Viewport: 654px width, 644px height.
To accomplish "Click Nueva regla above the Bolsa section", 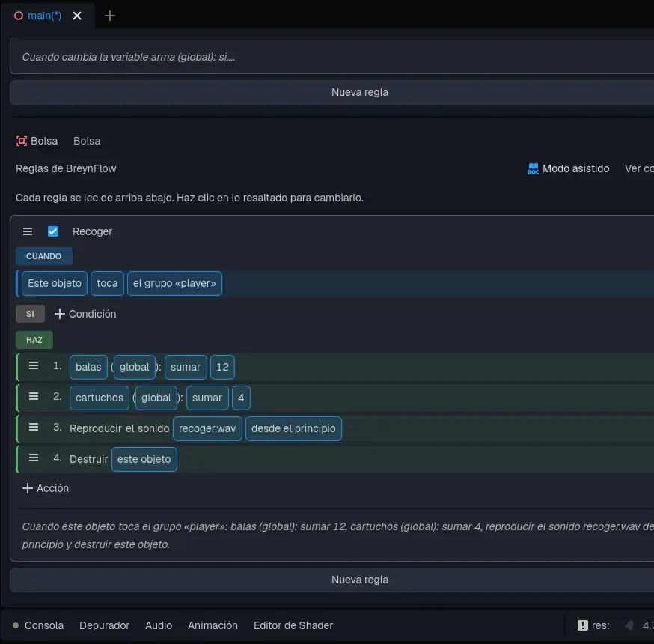I will 360,92.
